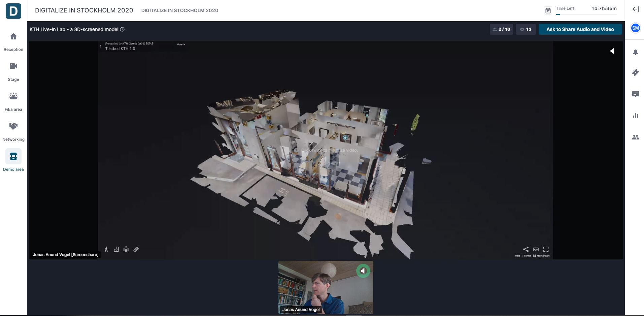644x316 pixels.
Task: Open the chat messages icon in right sidebar
Action: click(635, 94)
